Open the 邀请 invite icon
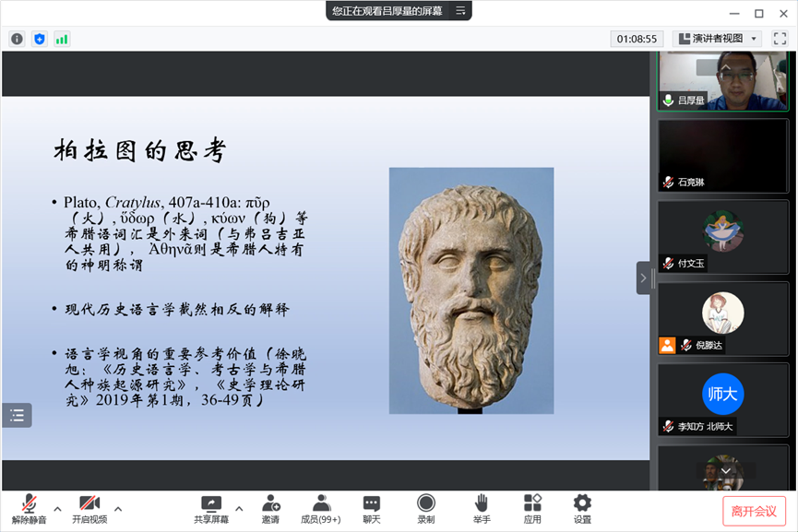Image resolution: width=798 pixels, height=532 pixels. pyautogui.click(x=270, y=508)
